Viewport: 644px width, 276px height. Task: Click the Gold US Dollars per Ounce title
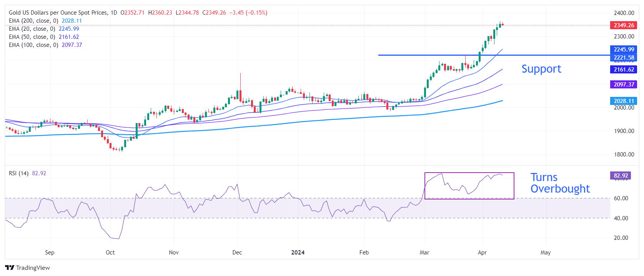point(58,13)
